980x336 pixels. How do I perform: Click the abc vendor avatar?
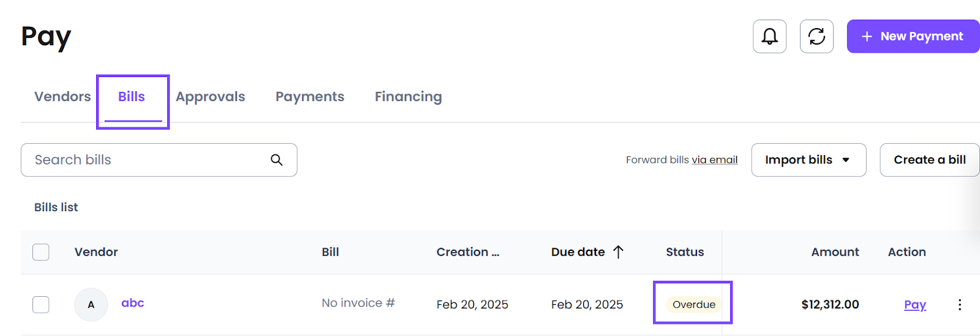[x=91, y=304]
